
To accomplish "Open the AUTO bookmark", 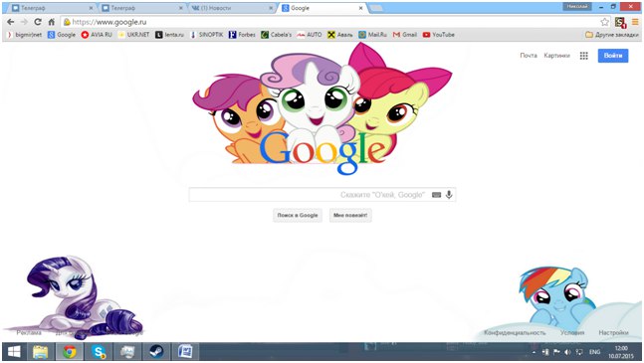I will tap(310, 35).
